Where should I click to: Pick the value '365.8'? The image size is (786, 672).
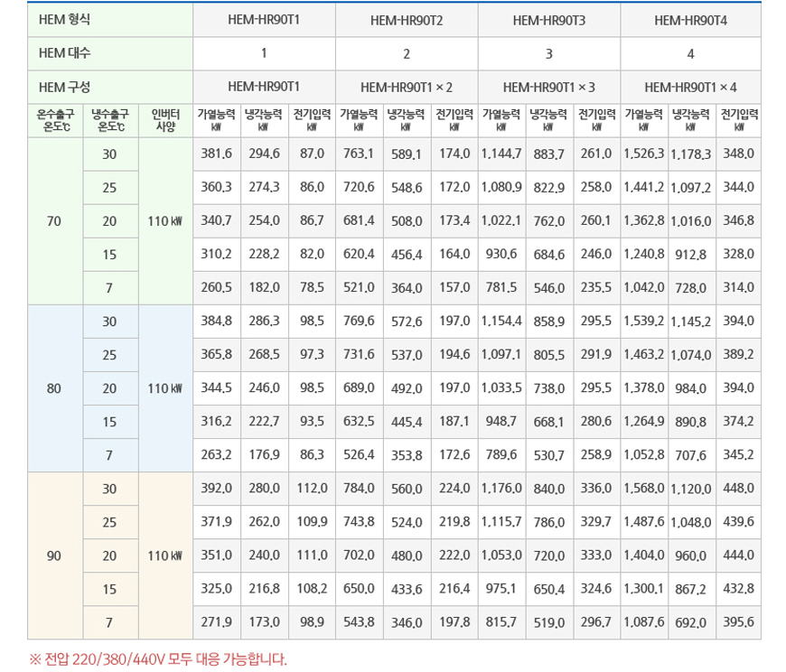click(x=217, y=355)
